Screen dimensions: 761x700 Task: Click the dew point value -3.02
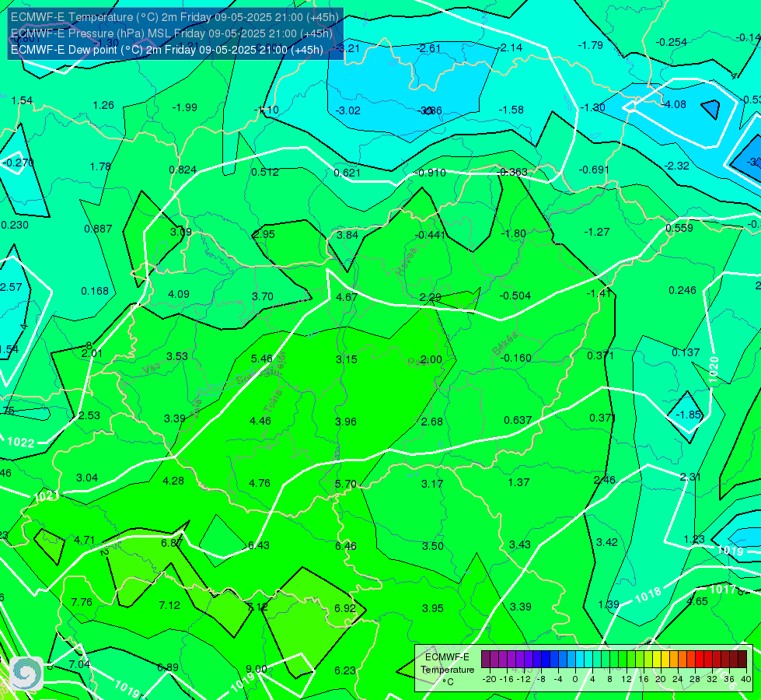point(348,110)
